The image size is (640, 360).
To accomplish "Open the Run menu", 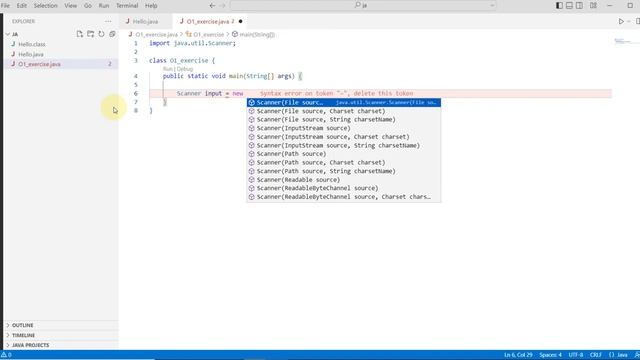I will click(104, 6).
